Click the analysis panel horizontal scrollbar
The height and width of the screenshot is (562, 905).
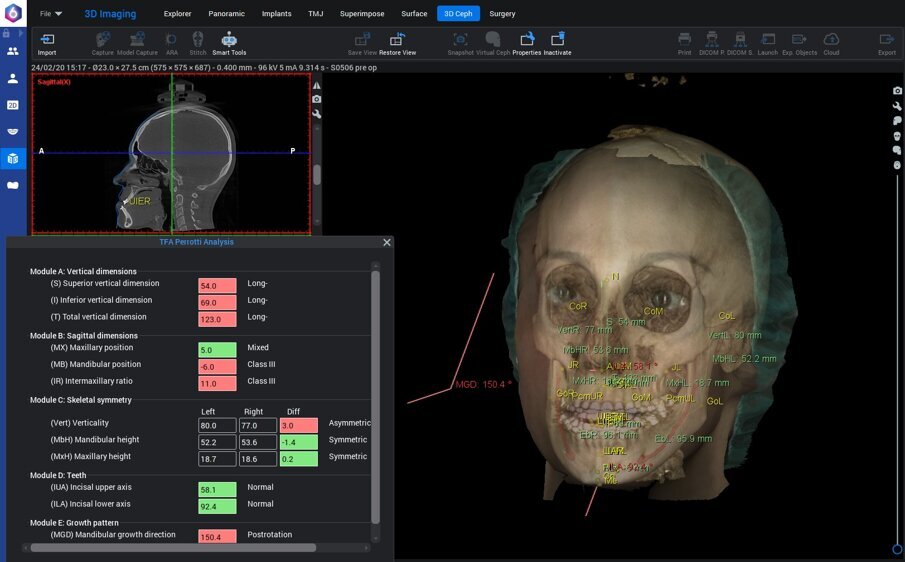pos(172,548)
